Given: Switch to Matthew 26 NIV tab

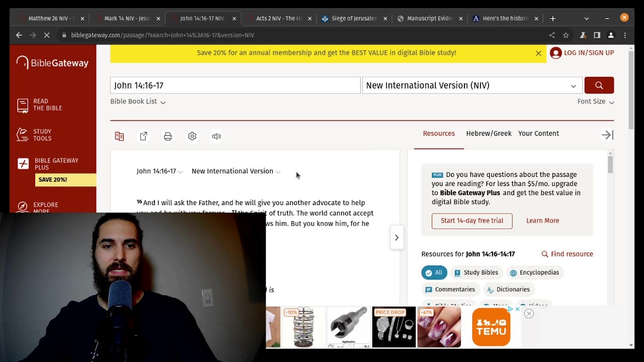Looking at the screenshot, I should pyautogui.click(x=51, y=19).
